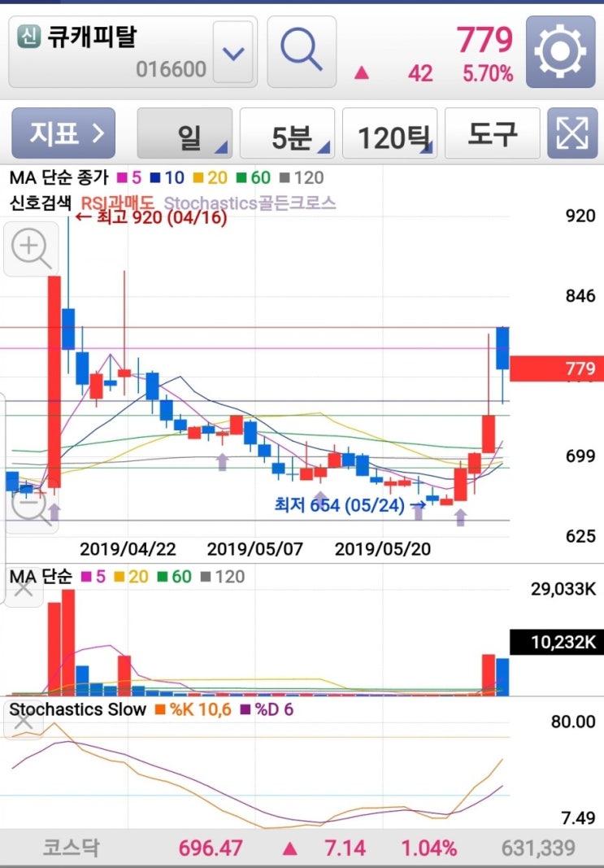Tap the 696.47 KOSDAQ index value
The width and height of the screenshot is (604, 868).
211,848
